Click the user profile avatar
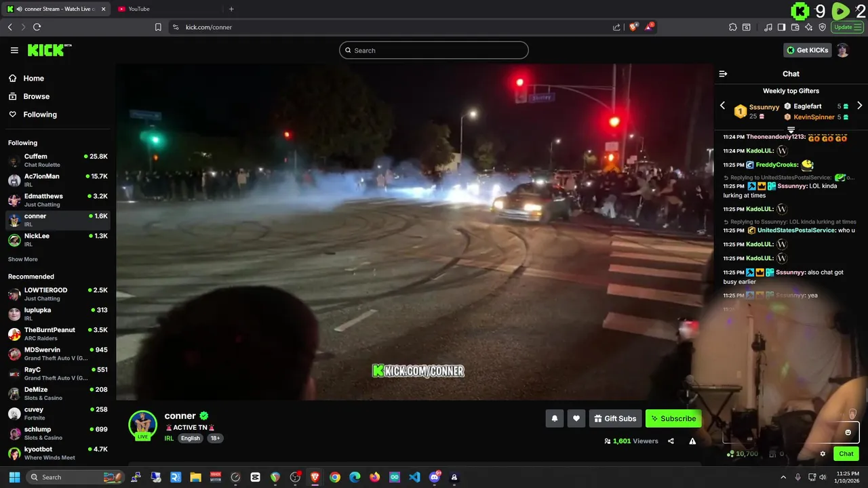The width and height of the screenshot is (868, 488). tap(842, 50)
